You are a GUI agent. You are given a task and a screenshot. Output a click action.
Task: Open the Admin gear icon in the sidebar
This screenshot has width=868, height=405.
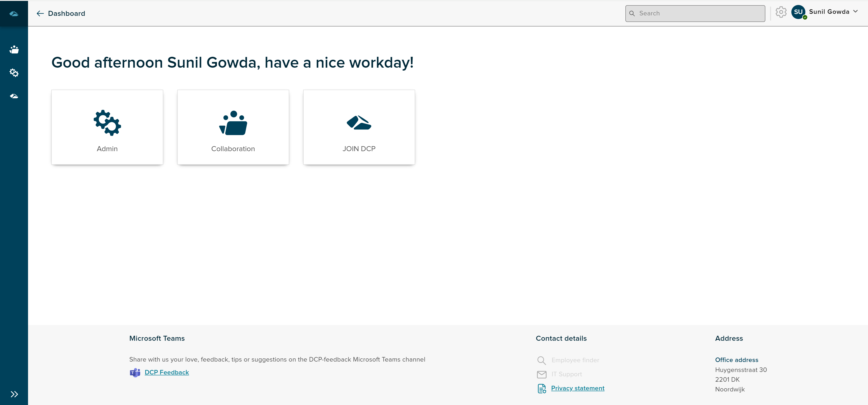coord(14,73)
